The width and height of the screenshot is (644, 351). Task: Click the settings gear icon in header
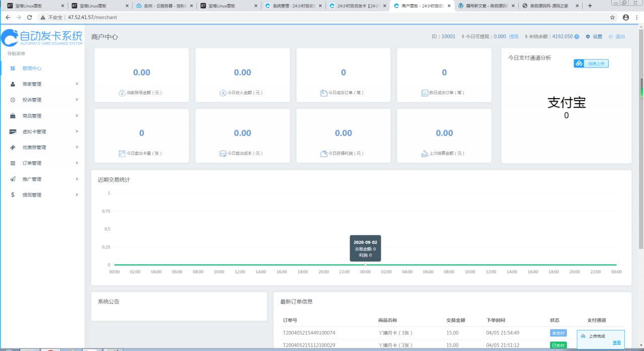[588, 37]
